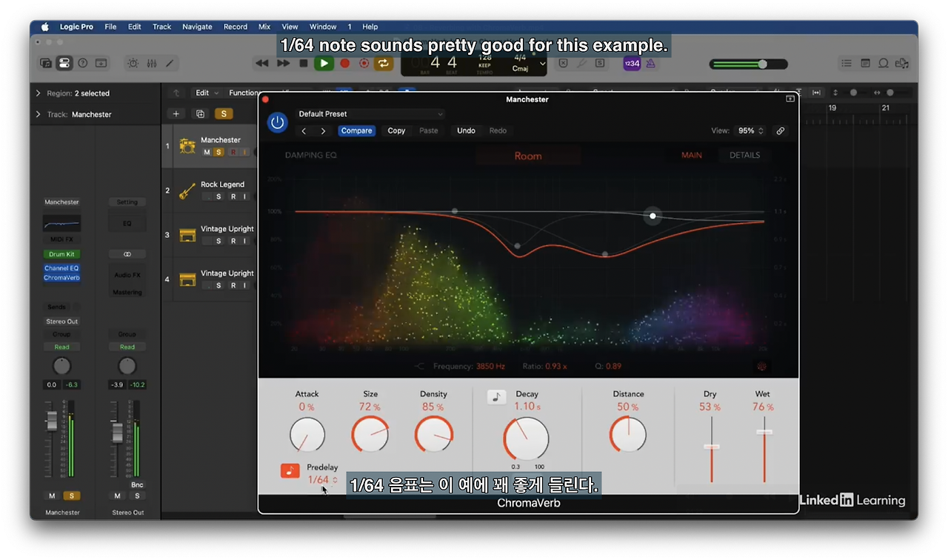
Task: Open the View 95% size dropdown
Action: (750, 130)
